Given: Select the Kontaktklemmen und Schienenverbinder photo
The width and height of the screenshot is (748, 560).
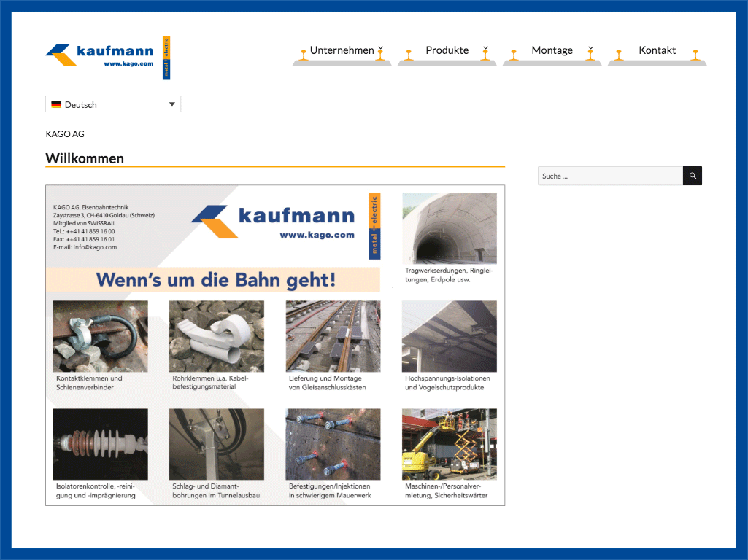Looking at the screenshot, I should 101,336.
